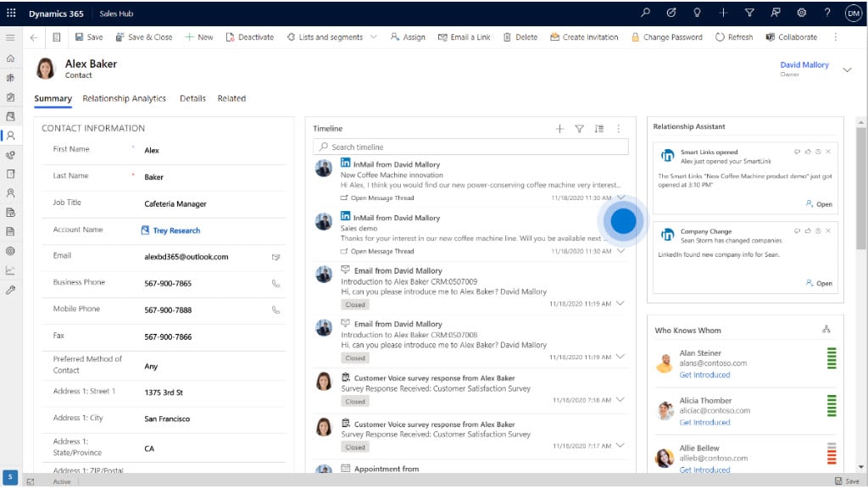The height and width of the screenshot is (489, 868).
Task: Expand the first Customer Voice survey response entry
Action: click(620, 398)
